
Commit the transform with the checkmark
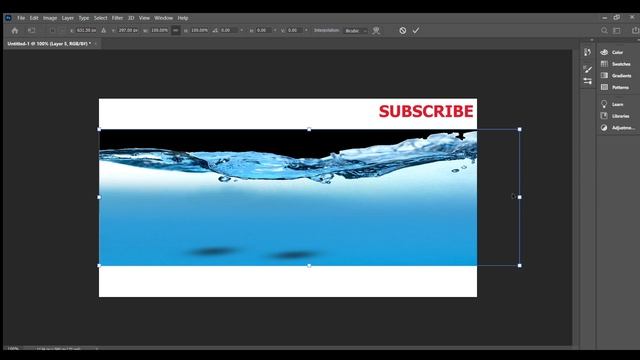(x=416, y=31)
